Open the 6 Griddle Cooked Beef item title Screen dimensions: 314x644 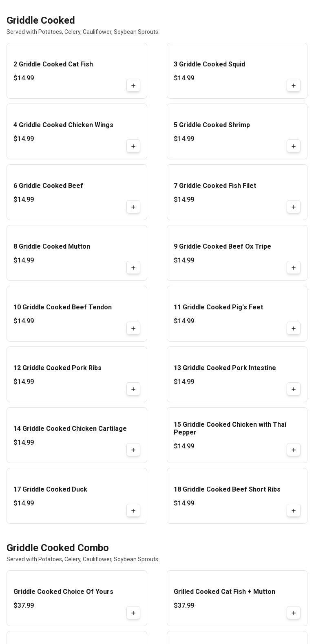coord(48,186)
